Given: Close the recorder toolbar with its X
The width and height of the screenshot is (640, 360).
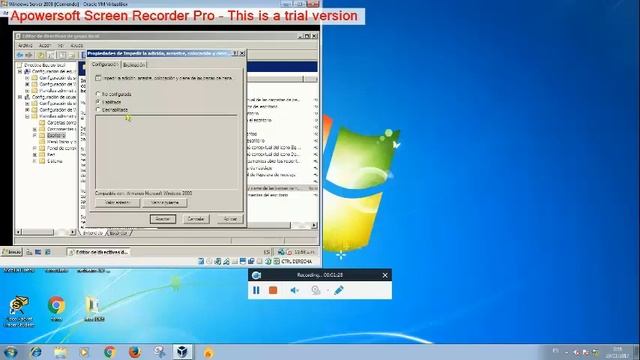Looking at the screenshot, I should (385, 276).
